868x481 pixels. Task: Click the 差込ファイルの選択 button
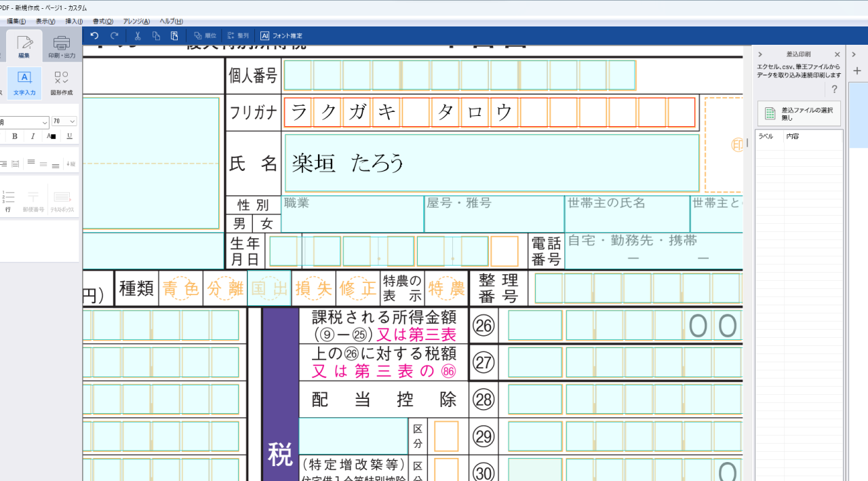pyautogui.click(x=799, y=113)
